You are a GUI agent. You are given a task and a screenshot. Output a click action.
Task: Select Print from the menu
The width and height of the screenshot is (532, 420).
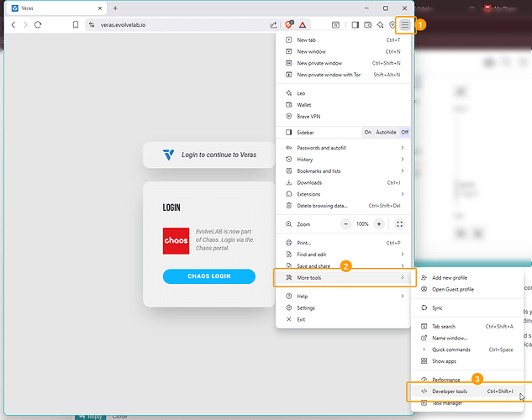click(344, 243)
